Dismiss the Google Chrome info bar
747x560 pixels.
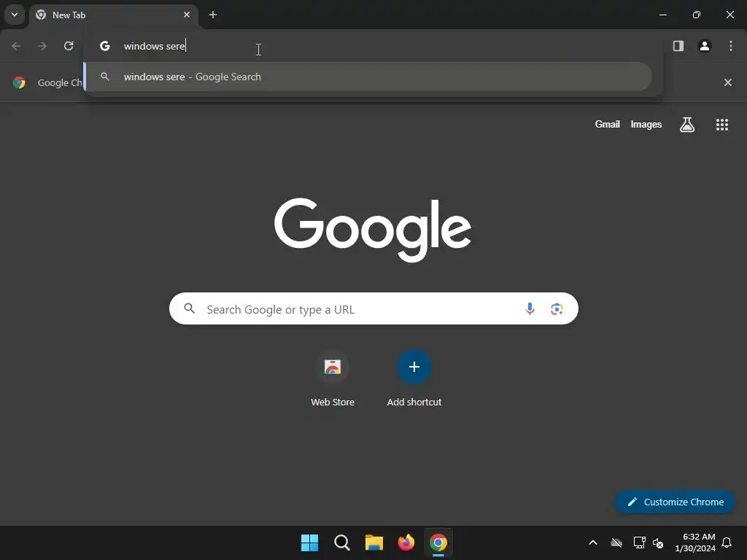click(727, 82)
